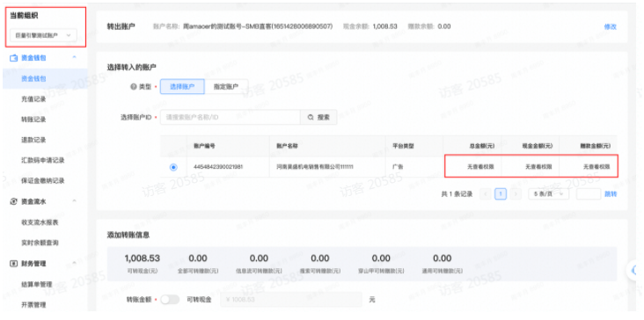Select the radio button for account 4454842390021981
Screen dimensions: 644x320
(173, 167)
